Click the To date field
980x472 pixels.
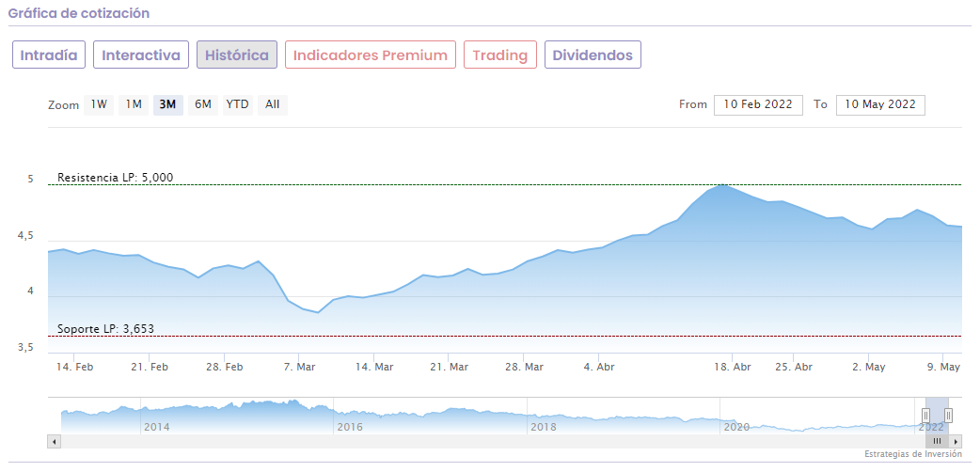(880, 104)
